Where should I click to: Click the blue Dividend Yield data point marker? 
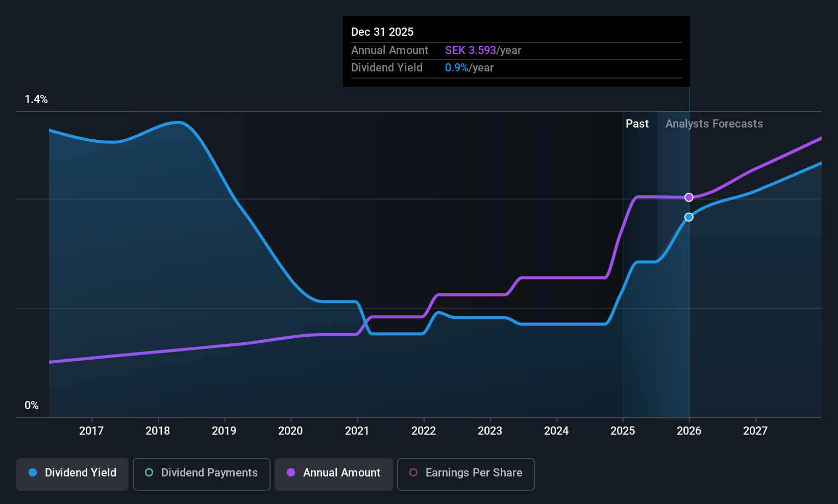pyautogui.click(x=689, y=217)
